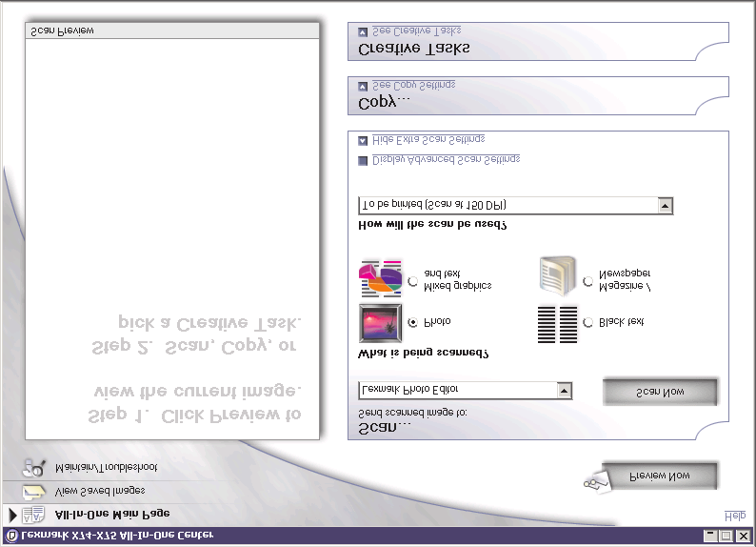Click the arrow of the scan usage dropdown
756x547 pixels.
click(x=666, y=206)
